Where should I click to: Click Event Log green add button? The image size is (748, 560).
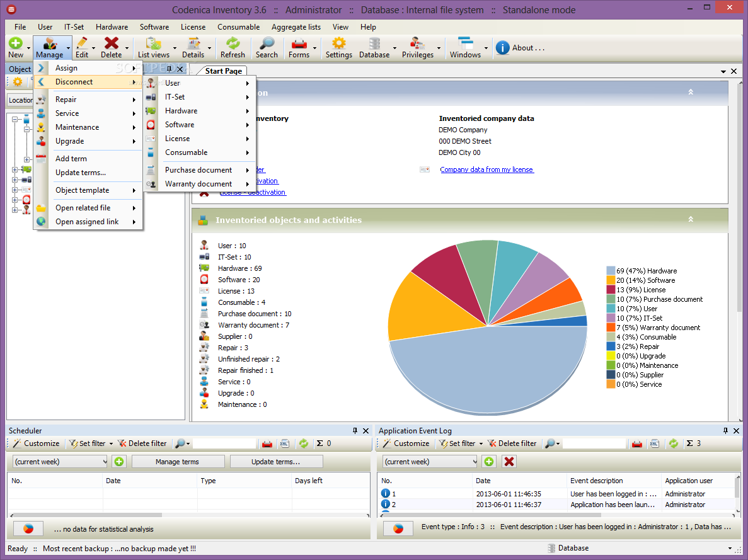pos(489,462)
